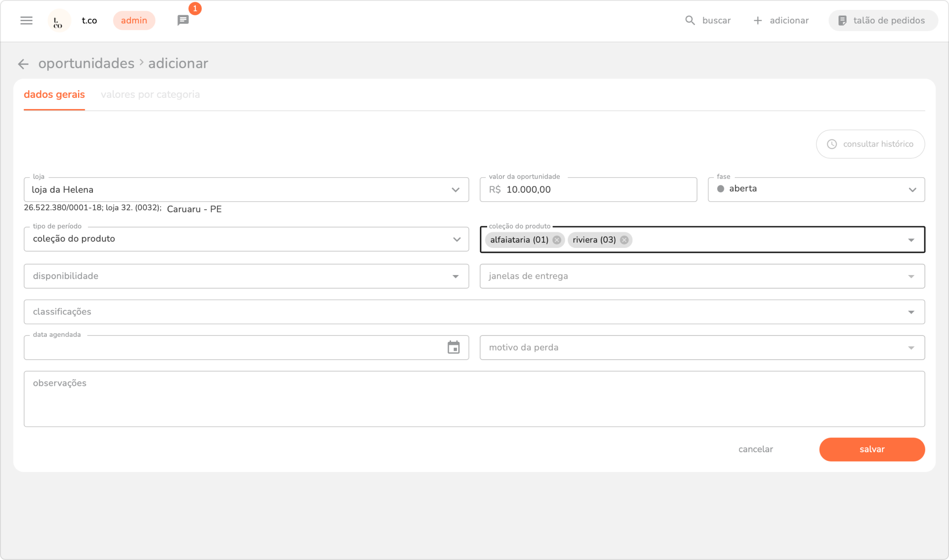The width and height of the screenshot is (949, 560).
Task: Open the data agendada calendar icon
Action: pyautogui.click(x=453, y=348)
